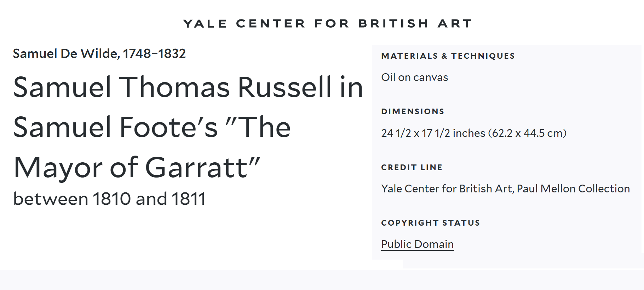Screen dimensions: 644x290
Task: Select the "Oil on canvas" text
Action: pyautogui.click(x=414, y=77)
